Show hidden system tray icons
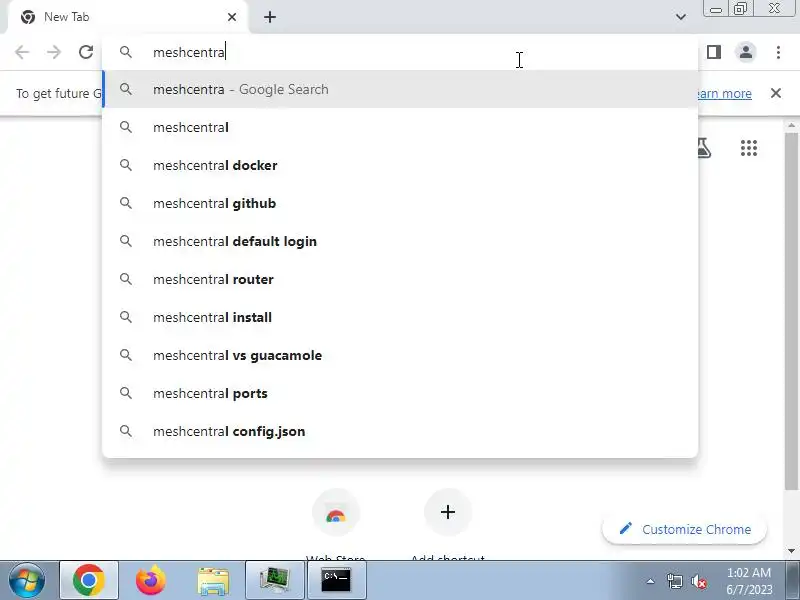 (651, 581)
